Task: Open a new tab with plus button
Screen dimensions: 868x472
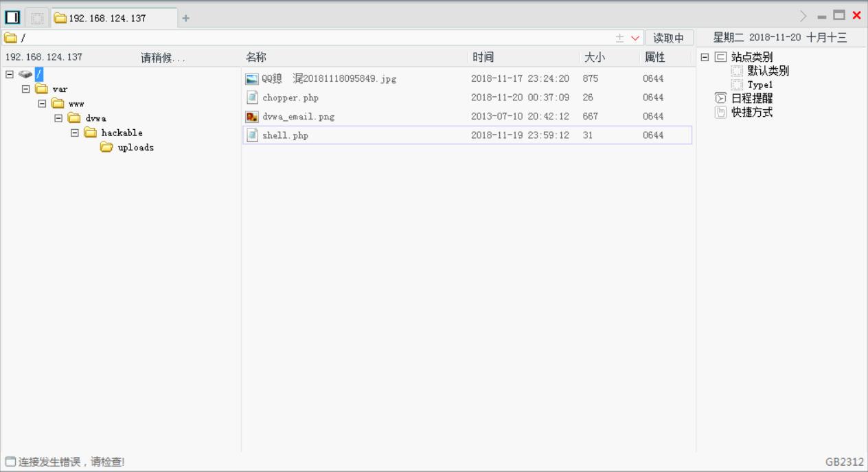Action: 186,18
